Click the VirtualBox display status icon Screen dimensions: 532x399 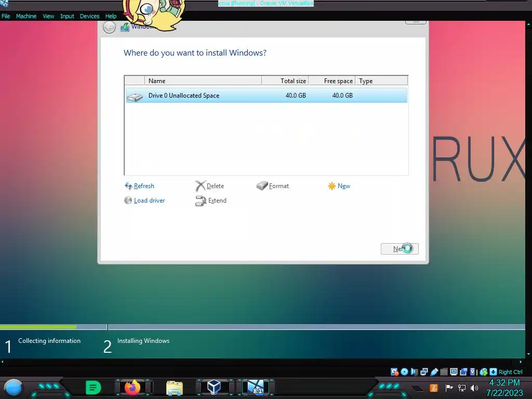pyautogui.click(x=454, y=372)
